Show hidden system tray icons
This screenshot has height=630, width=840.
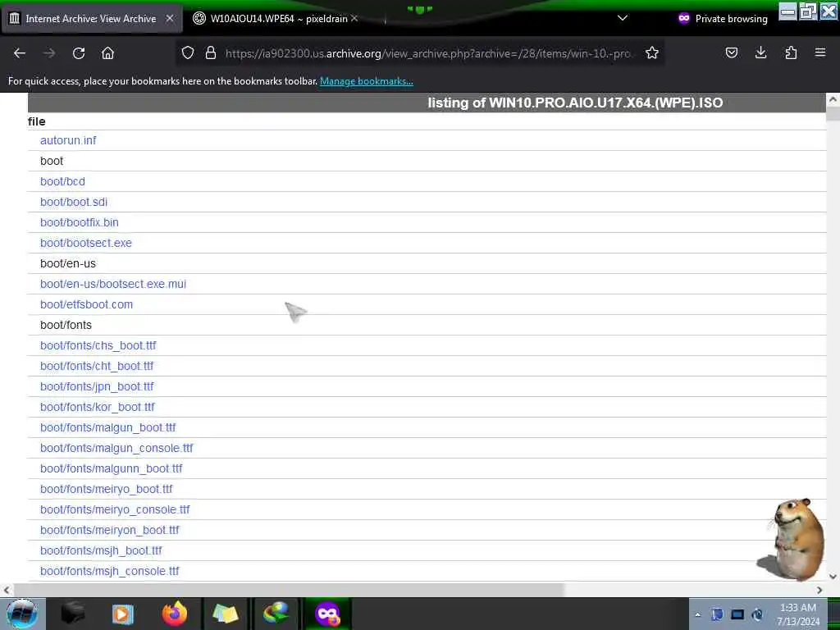click(697, 615)
